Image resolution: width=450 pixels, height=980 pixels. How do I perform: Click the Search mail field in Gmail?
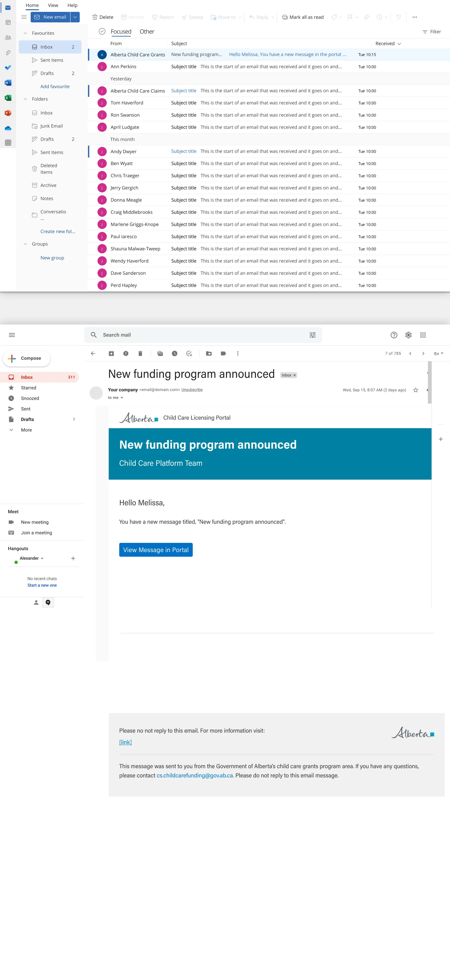pyautogui.click(x=203, y=335)
